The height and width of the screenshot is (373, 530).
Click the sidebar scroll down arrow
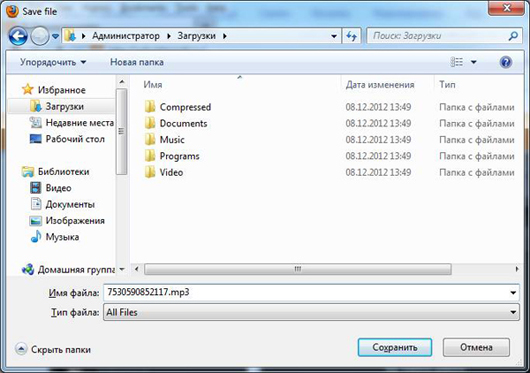(122, 269)
